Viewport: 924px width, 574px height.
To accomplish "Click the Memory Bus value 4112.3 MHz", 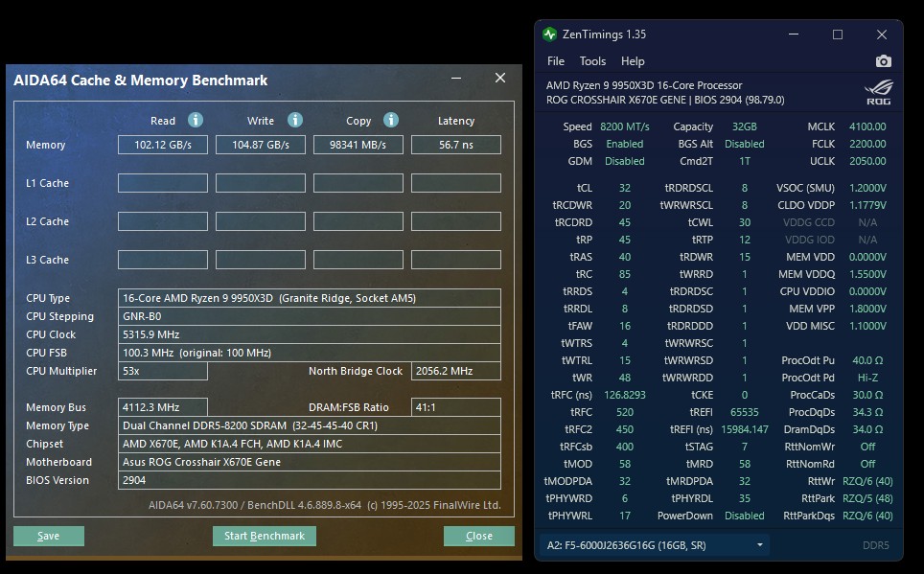I will 163,407.
